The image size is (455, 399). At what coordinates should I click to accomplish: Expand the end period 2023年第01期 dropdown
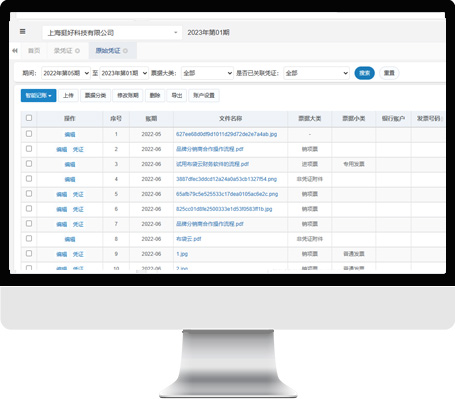click(x=124, y=73)
